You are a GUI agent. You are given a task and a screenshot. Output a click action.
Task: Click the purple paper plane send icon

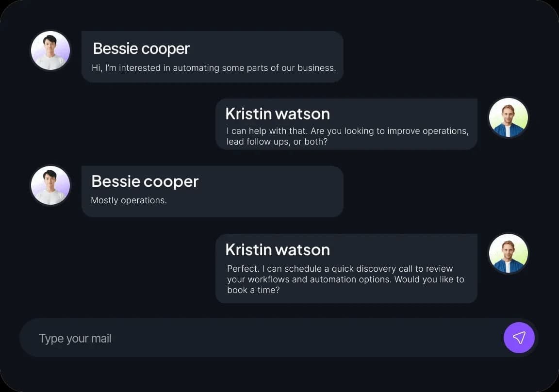tap(519, 338)
